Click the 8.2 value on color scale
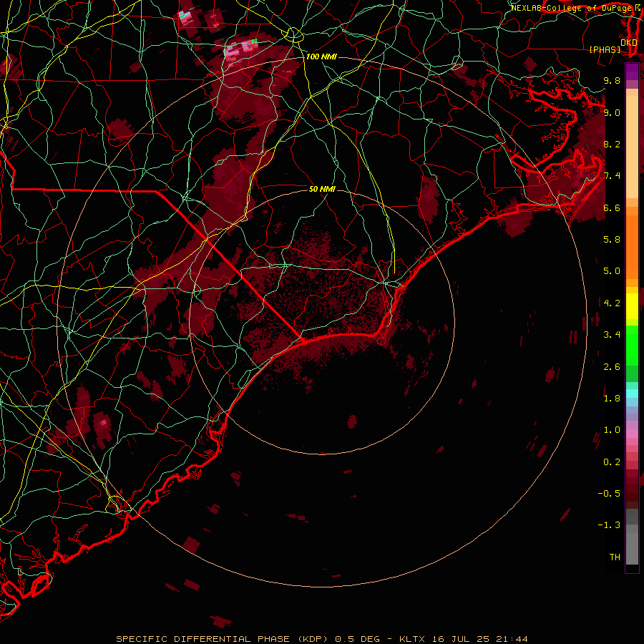Image resolution: width=644 pixels, height=644 pixels. pyautogui.click(x=612, y=144)
